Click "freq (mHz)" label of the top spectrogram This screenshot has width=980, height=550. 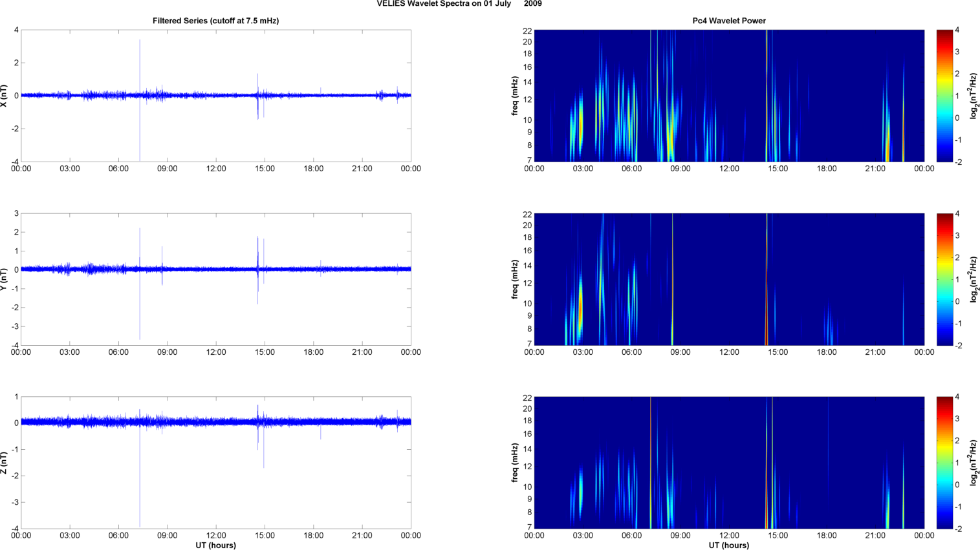tap(515, 96)
